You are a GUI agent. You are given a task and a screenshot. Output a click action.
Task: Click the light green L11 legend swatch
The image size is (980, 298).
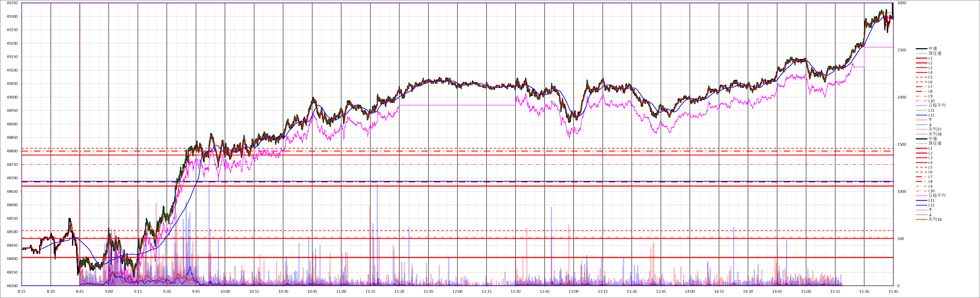pyautogui.click(x=921, y=111)
